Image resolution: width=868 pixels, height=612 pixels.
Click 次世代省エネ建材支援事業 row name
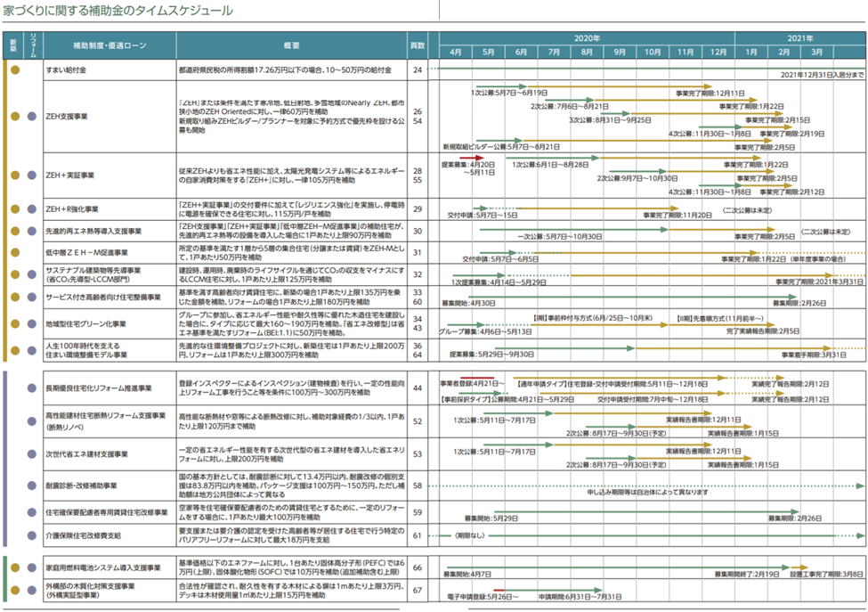[x=87, y=454]
